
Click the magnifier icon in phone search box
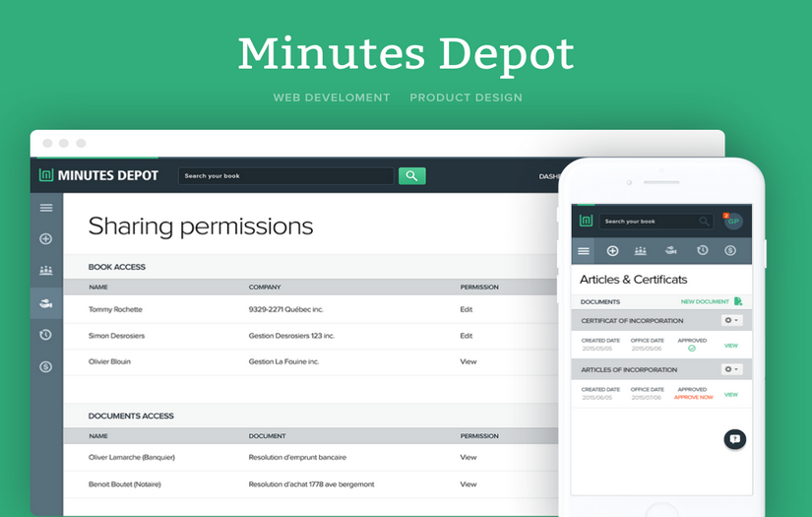pos(704,222)
